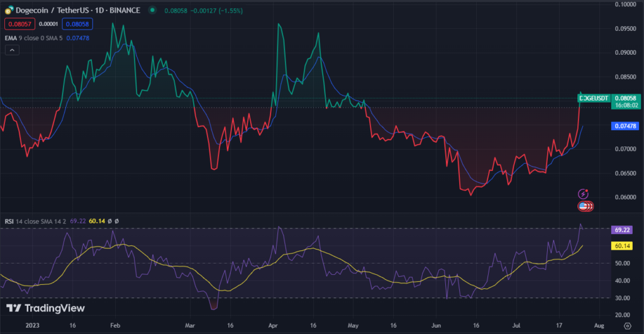Click the purple 69.22 RSI axis label
Image resolution: width=644 pixels, height=334 pixels.
pyautogui.click(x=622, y=230)
